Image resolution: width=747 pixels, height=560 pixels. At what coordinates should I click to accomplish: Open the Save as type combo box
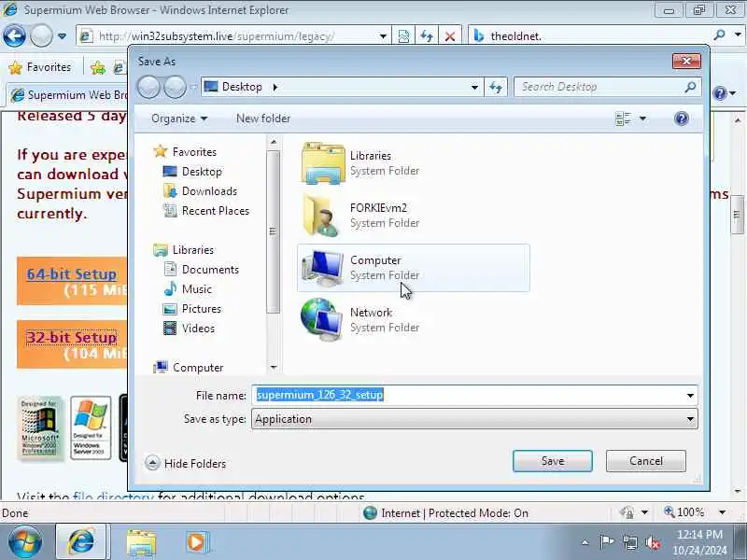click(474, 419)
